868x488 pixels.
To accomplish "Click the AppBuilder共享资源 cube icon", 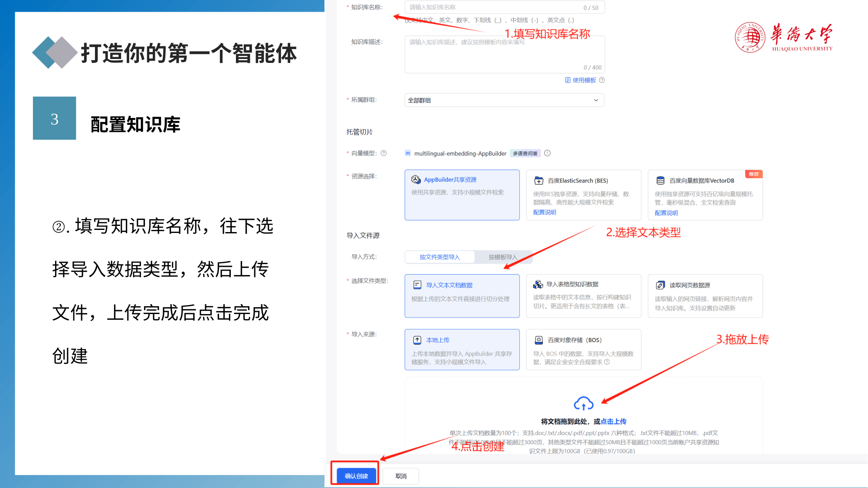I will pos(416,180).
